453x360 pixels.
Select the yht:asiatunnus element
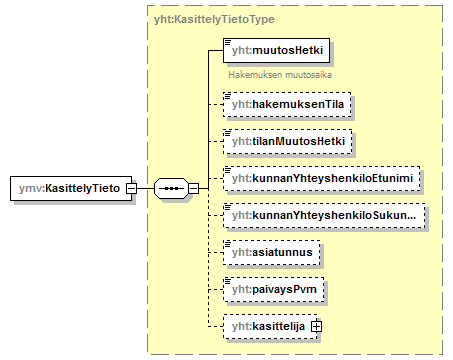[272, 252]
